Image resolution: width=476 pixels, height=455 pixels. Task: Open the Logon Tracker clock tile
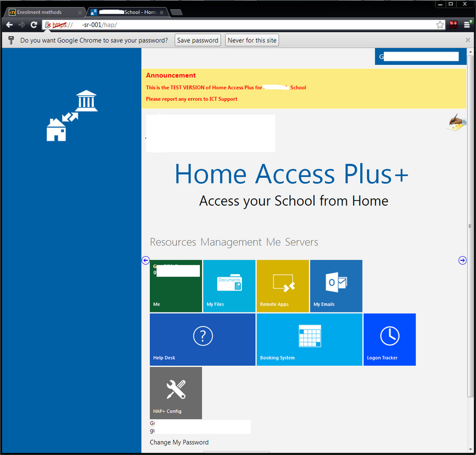click(389, 339)
